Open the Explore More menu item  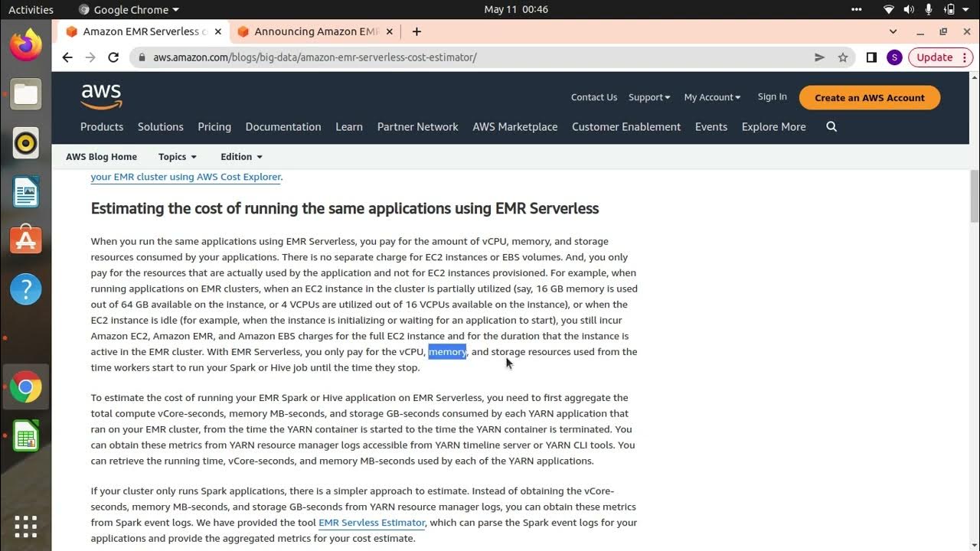(x=774, y=127)
